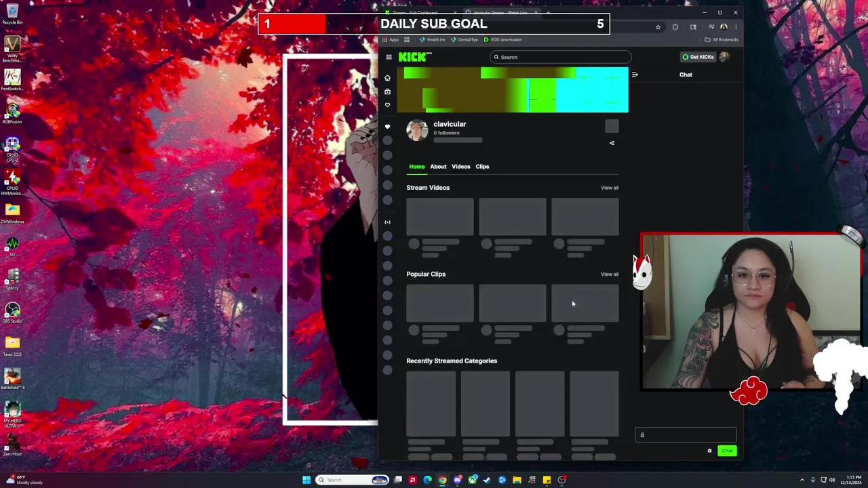Open the clavicular profile picture
868x488 pixels.
tap(417, 130)
